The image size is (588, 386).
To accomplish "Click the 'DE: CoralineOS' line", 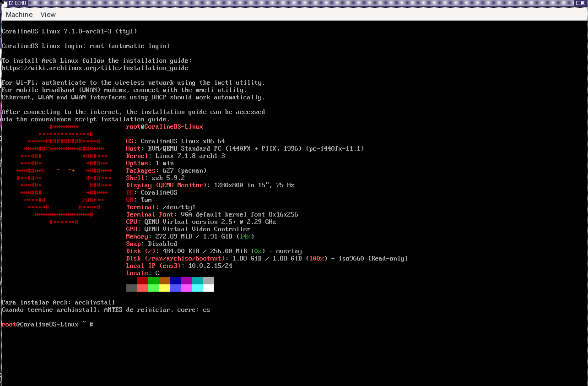I will (x=152, y=192).
